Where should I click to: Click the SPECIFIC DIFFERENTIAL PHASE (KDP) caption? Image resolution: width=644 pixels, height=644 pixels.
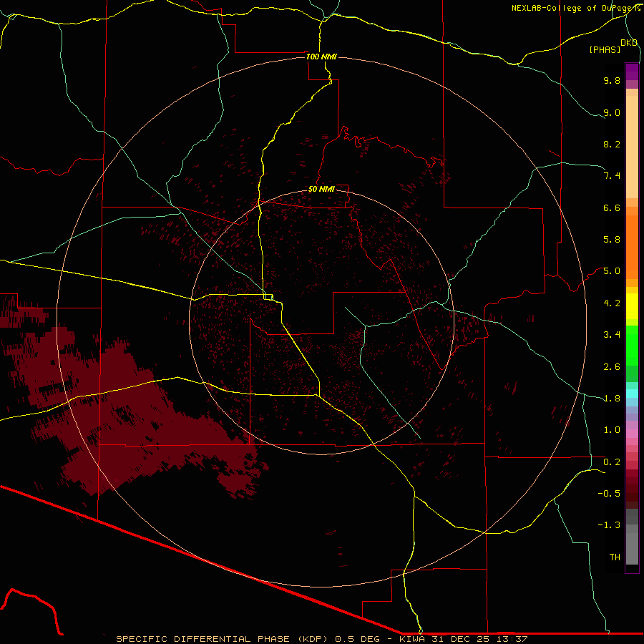[222, 639]
